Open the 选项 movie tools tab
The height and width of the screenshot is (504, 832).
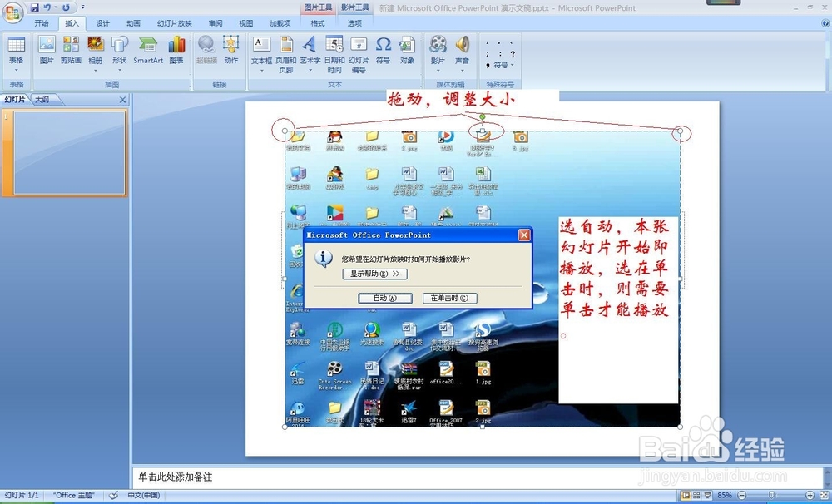pyautogui.click(x=354, y=23)
